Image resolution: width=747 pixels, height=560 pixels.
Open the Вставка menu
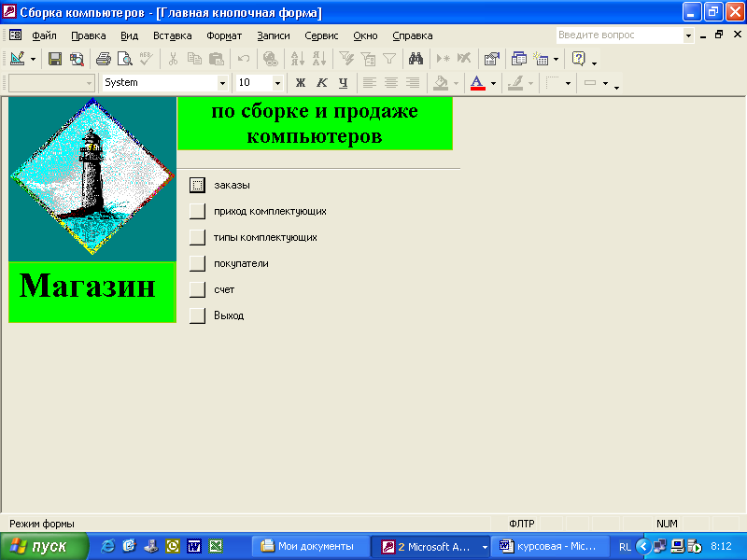[x=173, y=35]
